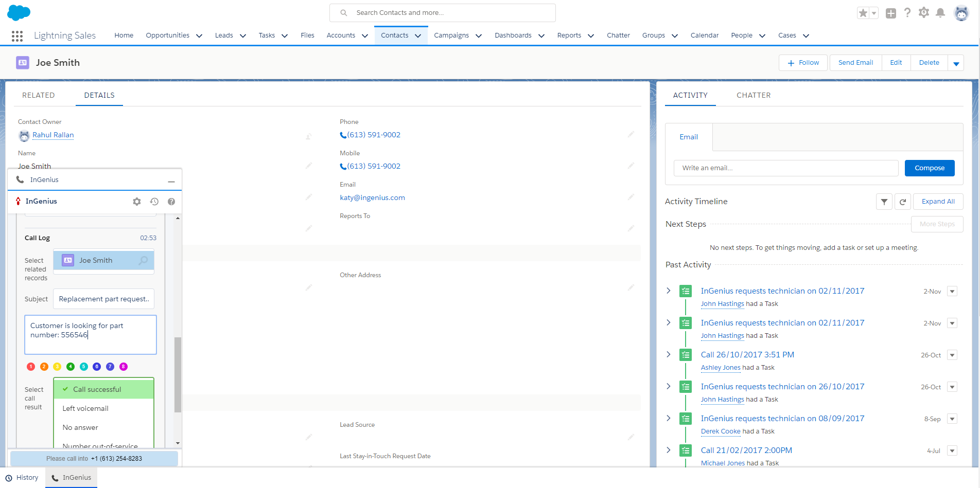Viewport: 980px width, 488px height.
Task: Select the red number 1 color dot
Action: [x=31, y=367]
